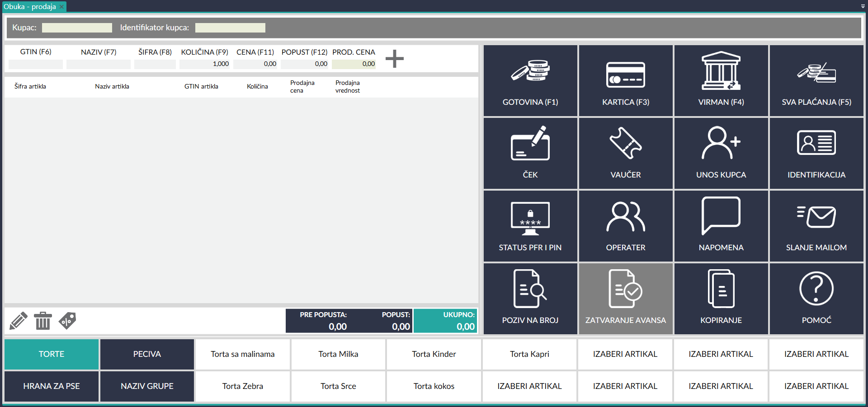Click the Kupac input field
Image resolution: width=868 pixels, height=407 pixels.
[x=77, y=28]
